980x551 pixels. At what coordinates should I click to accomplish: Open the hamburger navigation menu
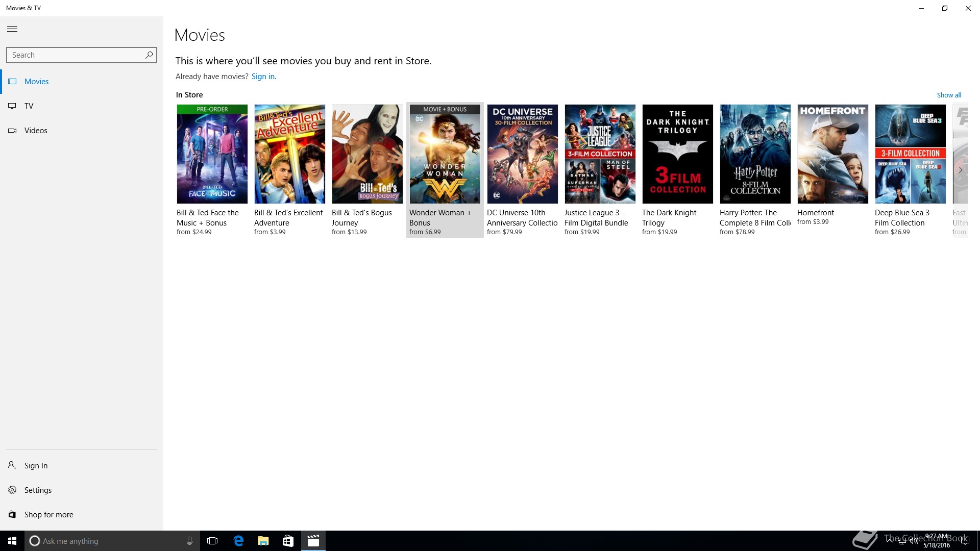click(x=12, y=29)
